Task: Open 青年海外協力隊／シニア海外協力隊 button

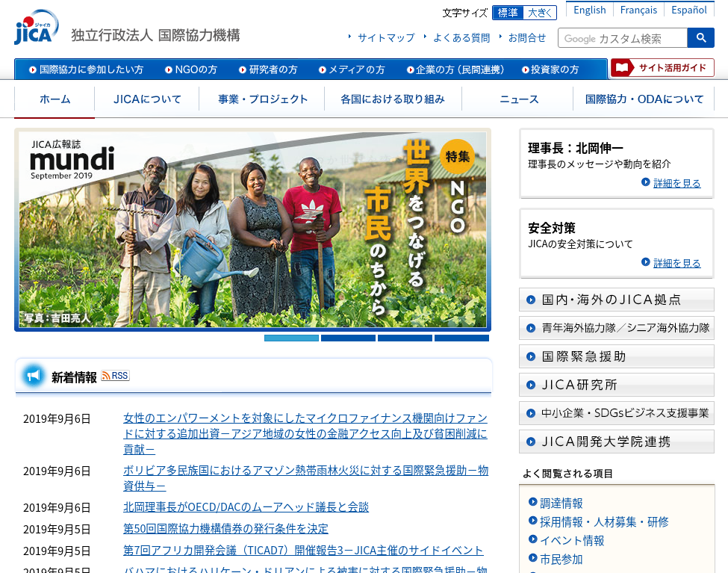Action: pos(617,328)
